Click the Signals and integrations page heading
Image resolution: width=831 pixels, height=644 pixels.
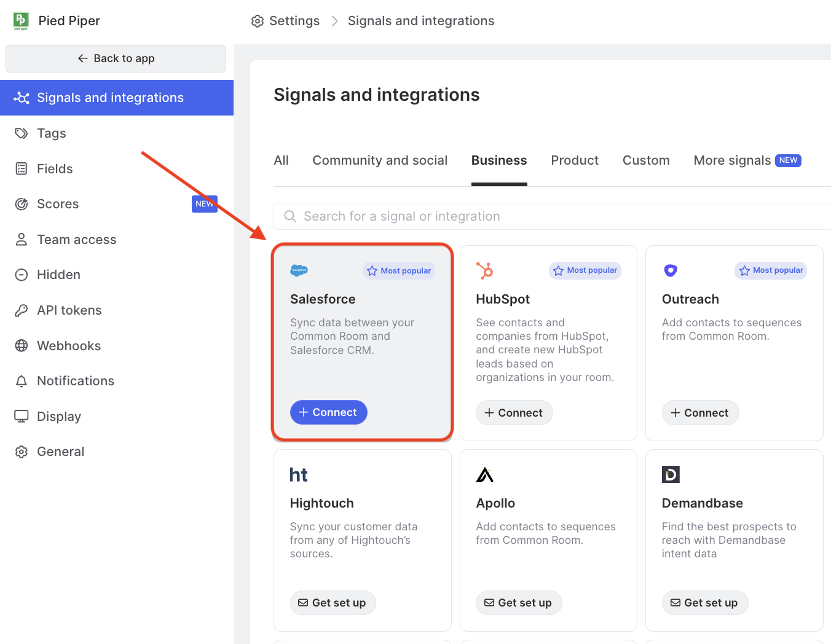(377, 95)
